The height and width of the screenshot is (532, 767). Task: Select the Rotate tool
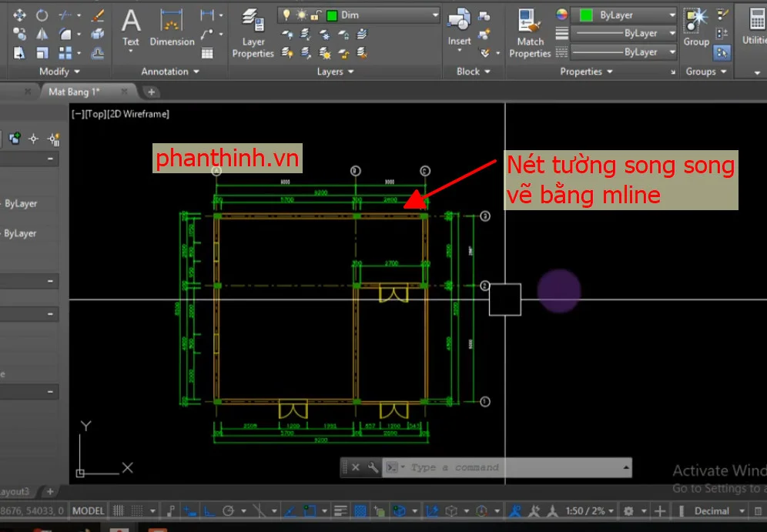[42, 15]
